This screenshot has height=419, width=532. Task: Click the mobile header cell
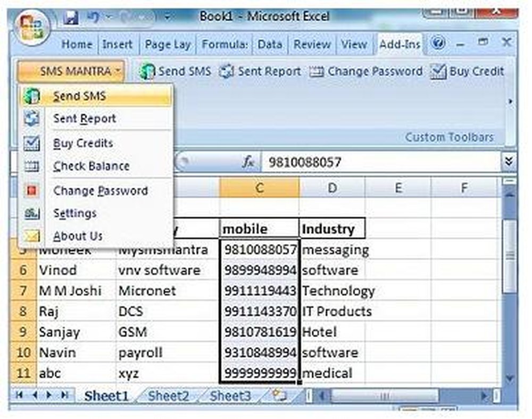(260, 229)
